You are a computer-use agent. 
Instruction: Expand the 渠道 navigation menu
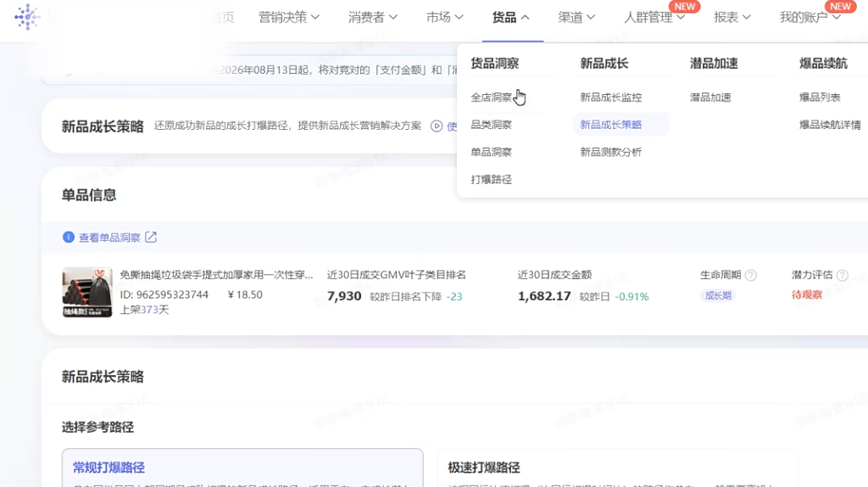[x=576, y=18]
